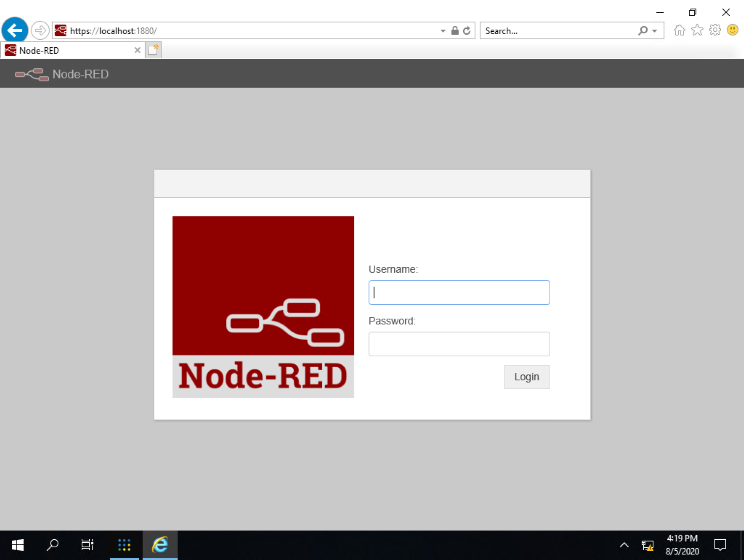Click the Node-RED favicon in address bar
744x560 pixels.
pos(61,30)
